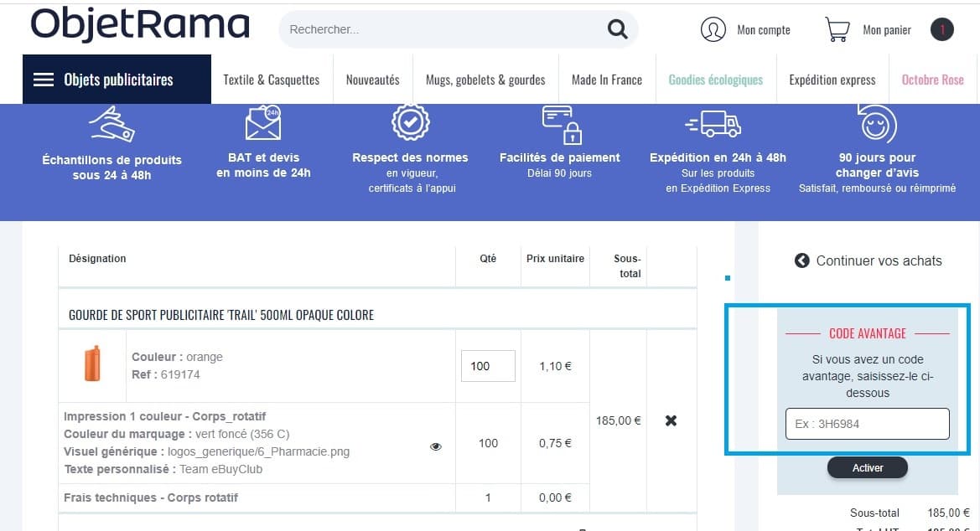Click the Activer button
Image resolution: width=980 pixels, height=531 pixels.
(x=867, y=467)
